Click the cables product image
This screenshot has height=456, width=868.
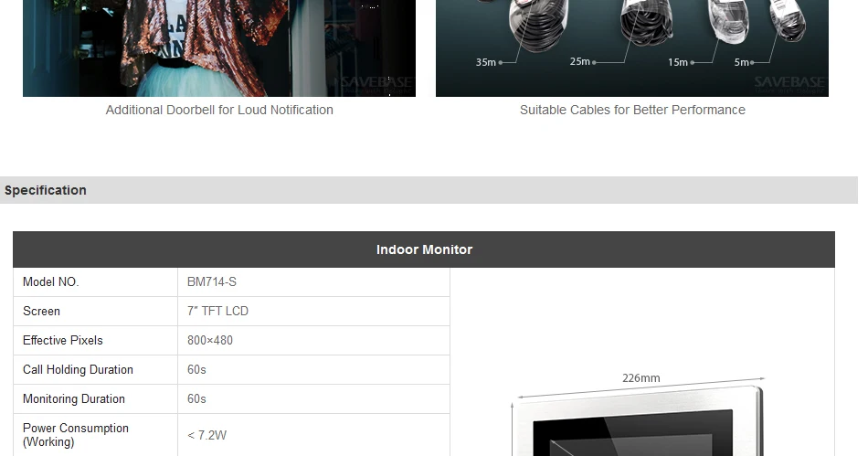click(632, 48)
